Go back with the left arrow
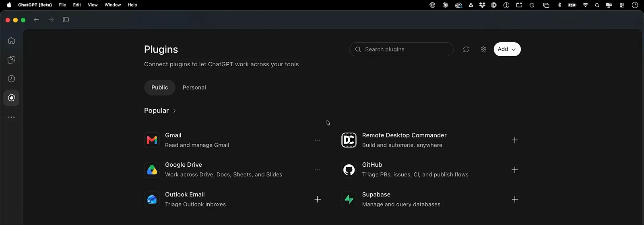The width and height of the screenshot is (644, 225). [x=36, y=20]
